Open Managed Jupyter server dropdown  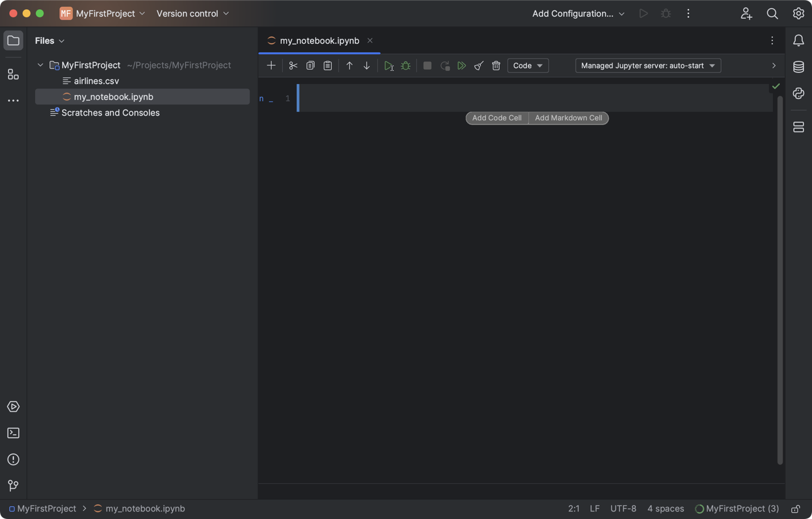[x=648, y=66]
